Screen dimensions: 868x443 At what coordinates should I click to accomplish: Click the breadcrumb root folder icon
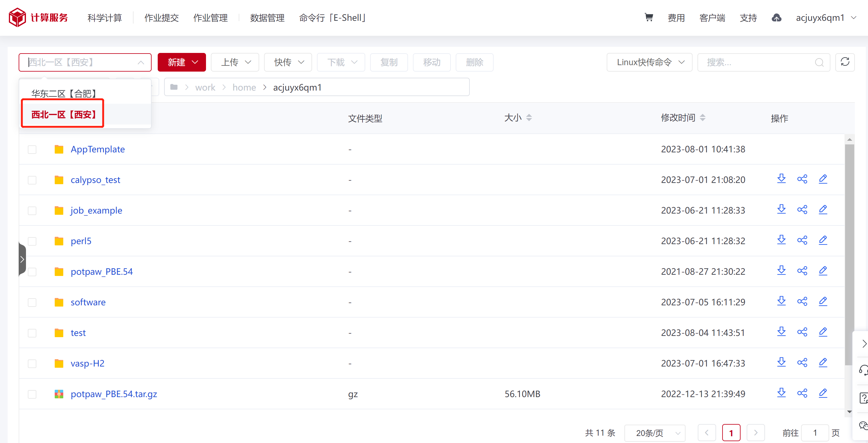pos(174,87)
